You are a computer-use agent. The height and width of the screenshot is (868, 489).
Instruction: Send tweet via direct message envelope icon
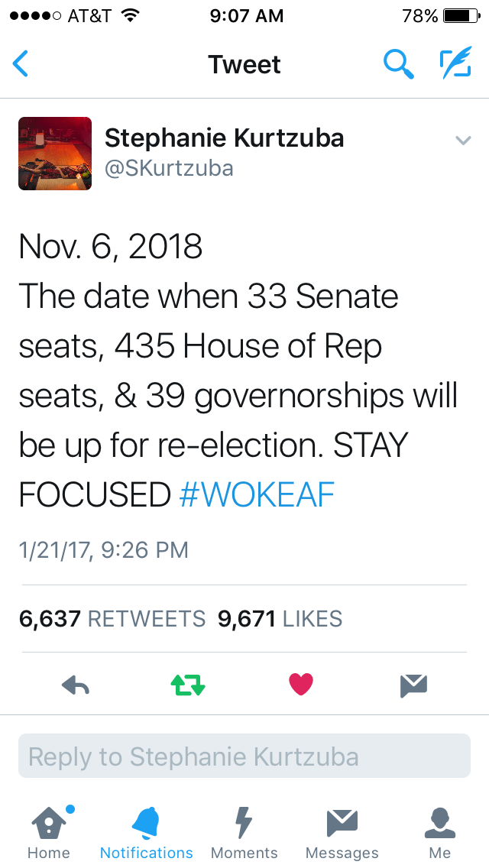(x=413, y=685)
